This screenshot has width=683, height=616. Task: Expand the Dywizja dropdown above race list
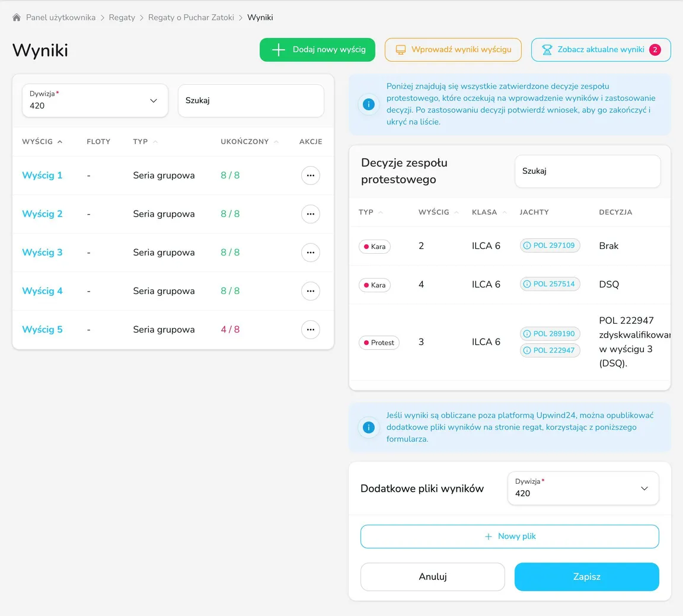pyautogui.click(x=95, y=101)
